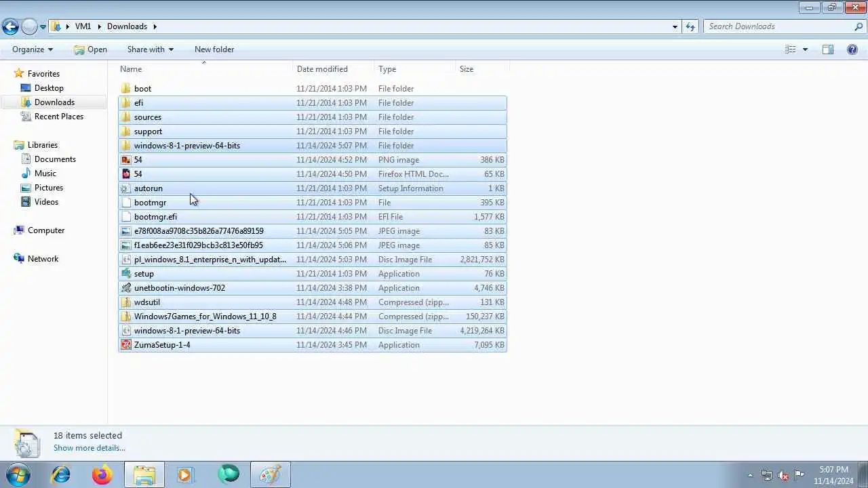Viewport: 868px width, 488px height.
Task: Select the autorun setup information icon
Action: 126,188
